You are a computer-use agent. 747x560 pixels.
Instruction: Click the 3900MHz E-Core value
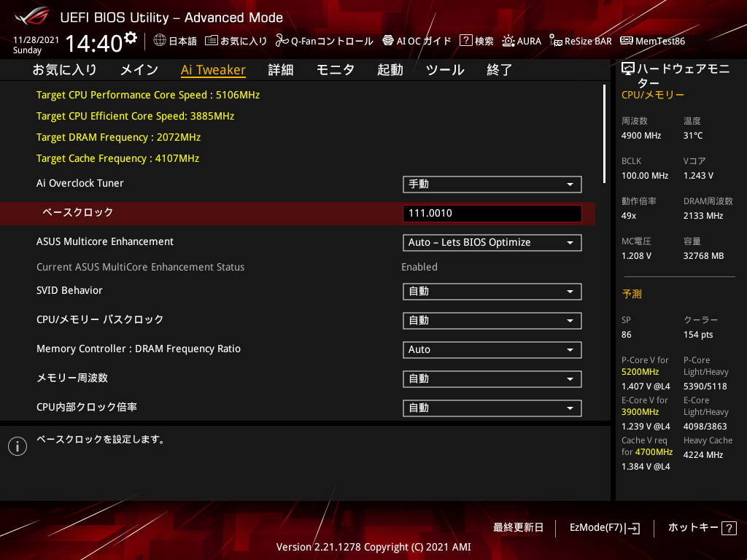(x=640, y=412)
